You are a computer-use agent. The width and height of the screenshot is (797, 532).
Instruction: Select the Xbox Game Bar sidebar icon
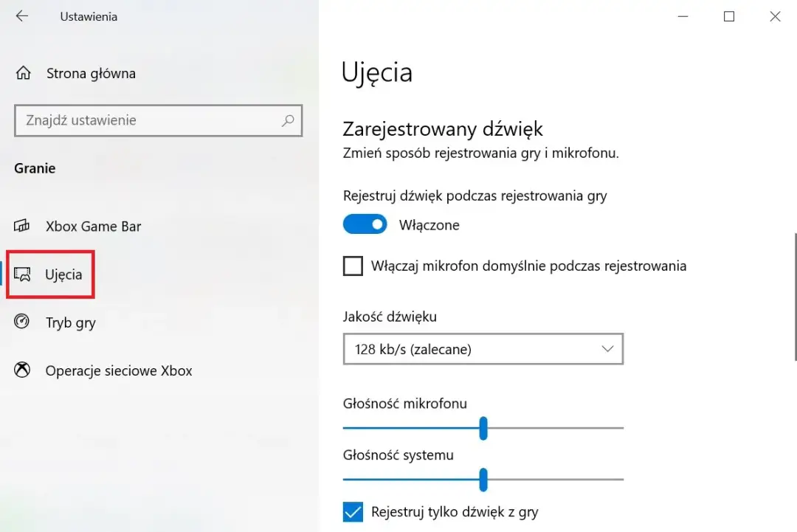point(22,227)
